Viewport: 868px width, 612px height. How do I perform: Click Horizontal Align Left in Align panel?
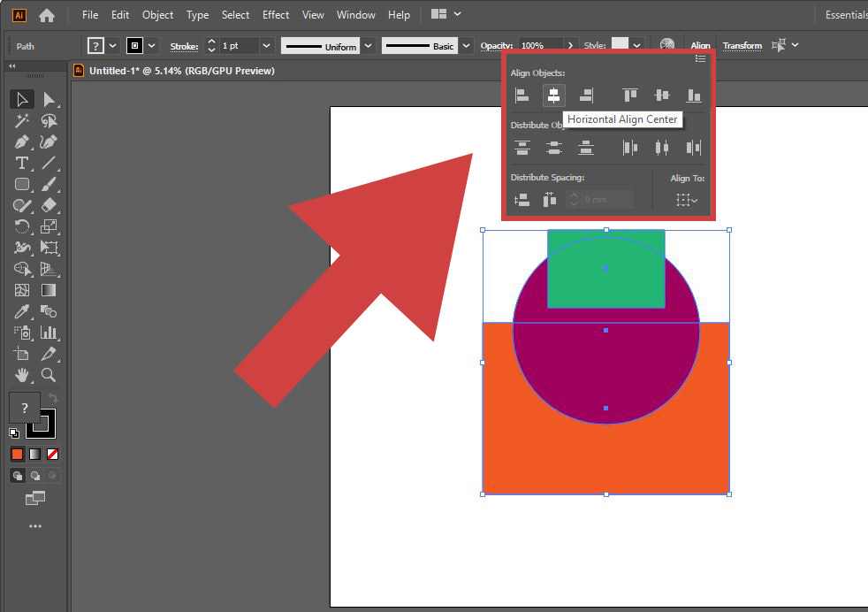click(522, 96)
